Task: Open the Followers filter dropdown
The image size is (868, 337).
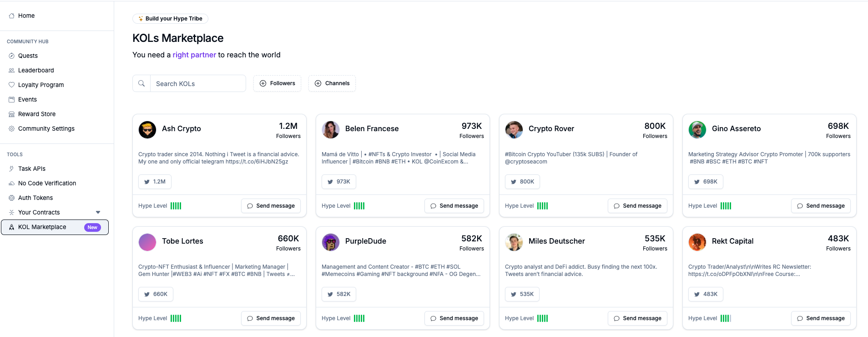Action: pyautogui.click(x=277, y=83)
